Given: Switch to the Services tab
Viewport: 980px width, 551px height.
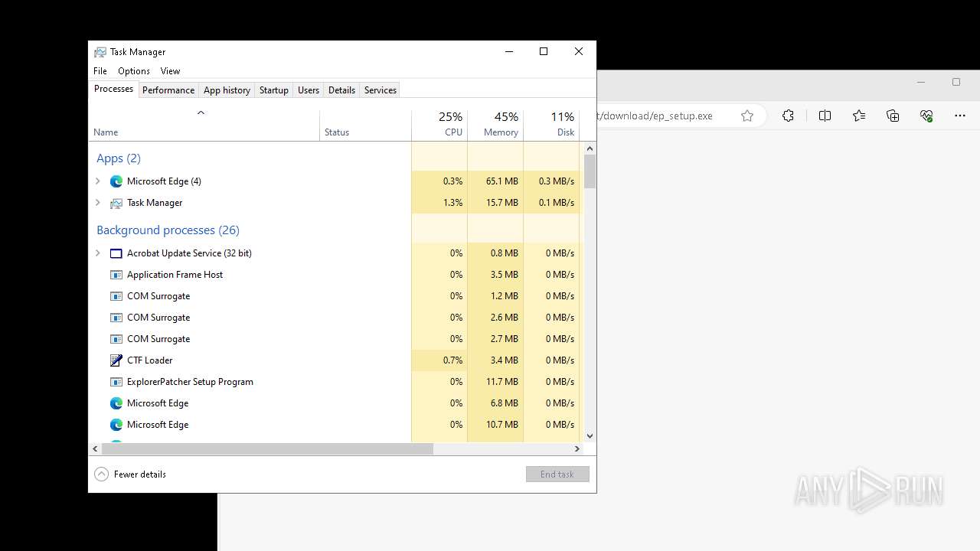Looking at the screenshot, I should click(x=381, y=90).
